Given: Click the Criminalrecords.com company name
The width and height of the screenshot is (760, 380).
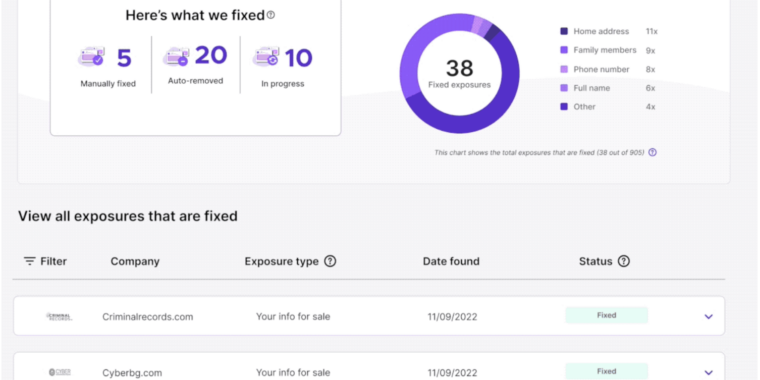Looking at the screenshot, I should 147,317.
